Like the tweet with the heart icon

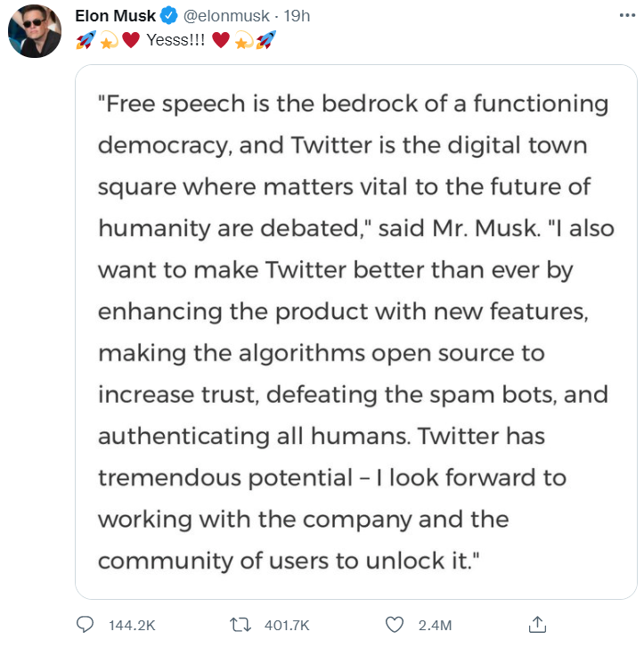[397, 624]
